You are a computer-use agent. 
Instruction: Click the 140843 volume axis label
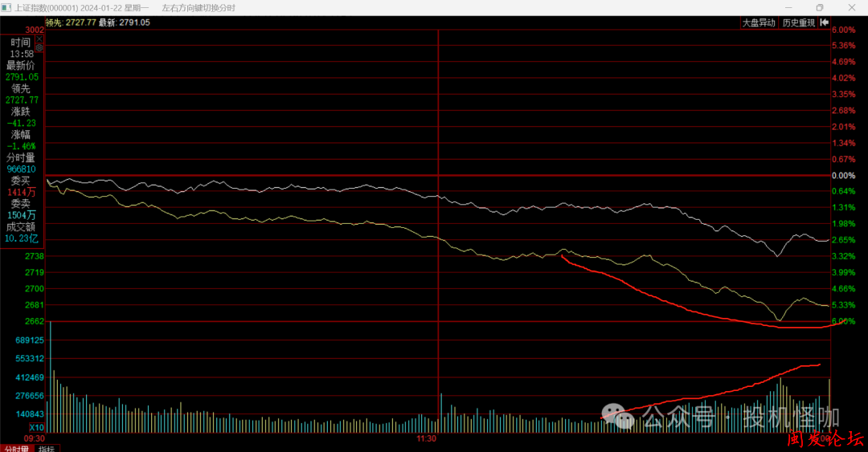pyautogui.click(x=30, y=413)
